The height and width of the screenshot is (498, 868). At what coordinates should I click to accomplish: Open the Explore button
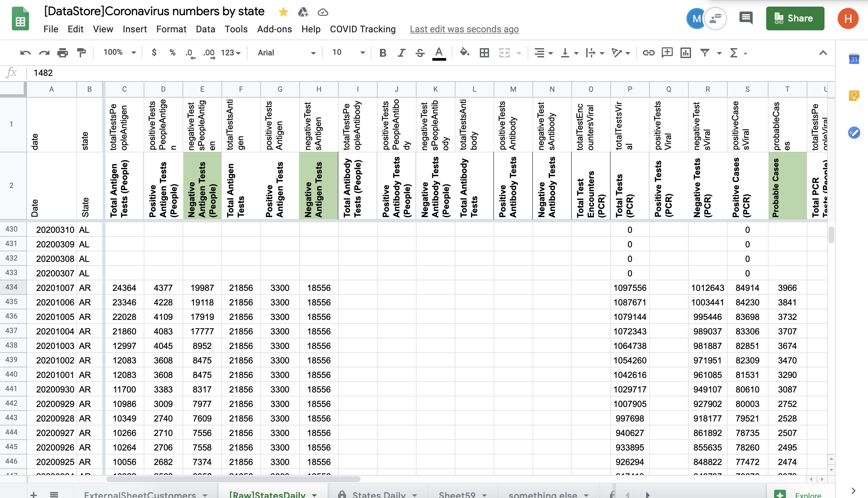tap(800, 495)
